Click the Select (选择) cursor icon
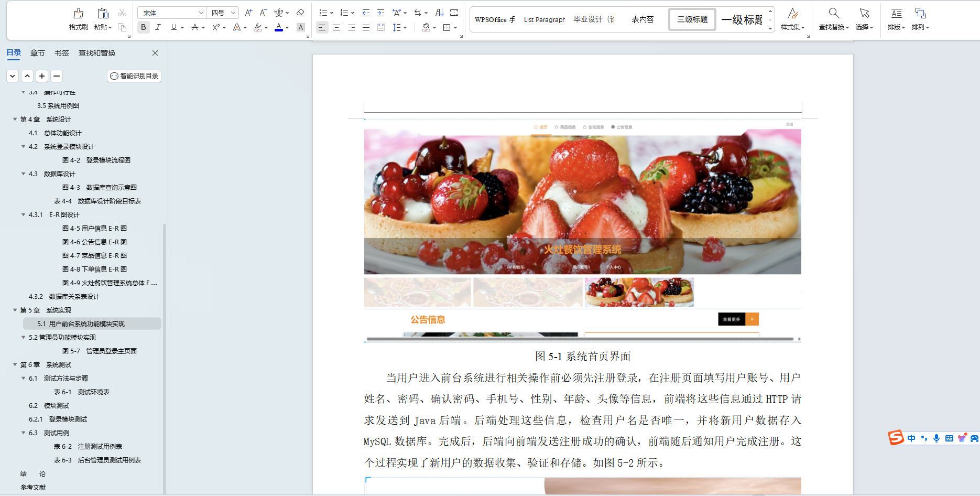 pos(864,13)
